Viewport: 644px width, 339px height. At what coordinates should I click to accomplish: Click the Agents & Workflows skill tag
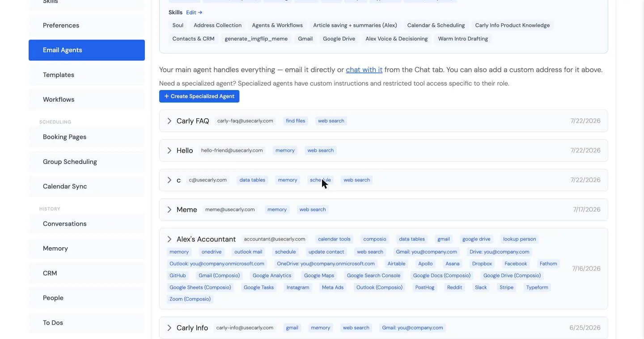[x=277, y=26]
